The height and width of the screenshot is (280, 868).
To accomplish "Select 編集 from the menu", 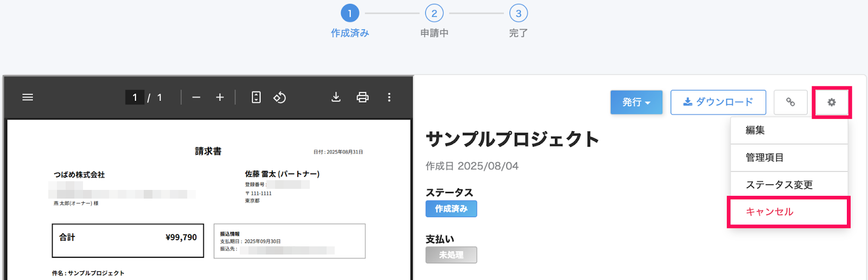I will [x=789, y=130].
